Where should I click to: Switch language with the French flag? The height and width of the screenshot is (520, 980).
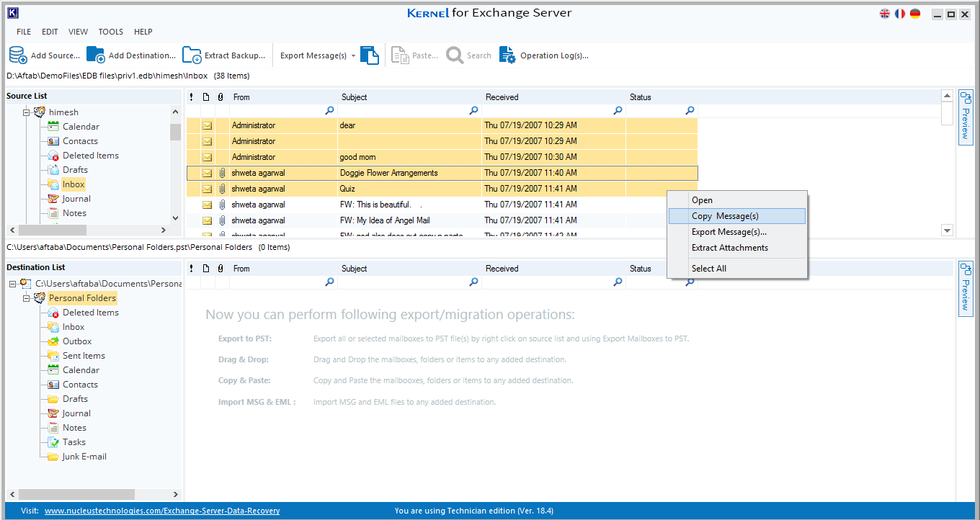pos(900,14)
